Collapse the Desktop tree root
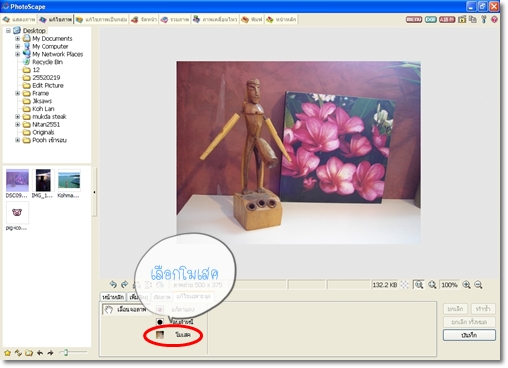The width and height of the screenshot is (508, 368). 8,31
